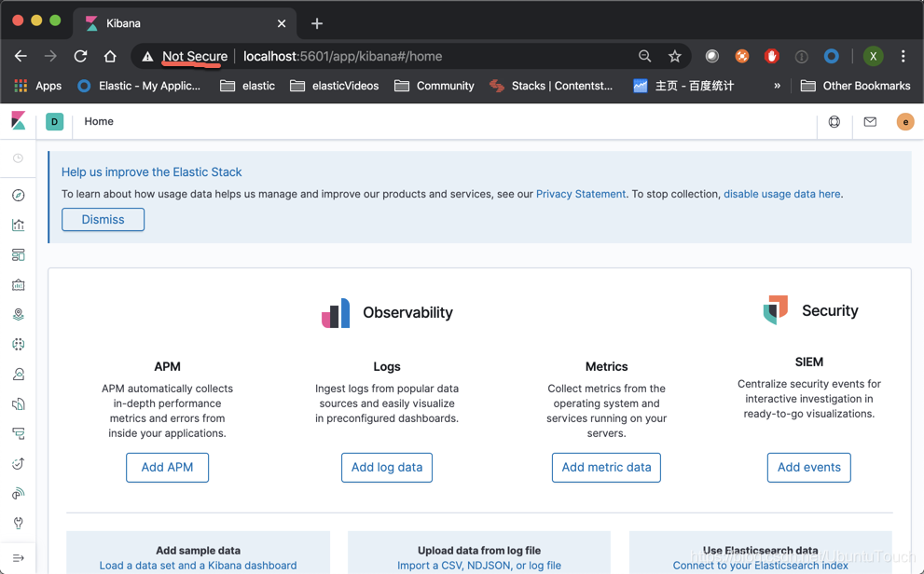Open Stacks | Contentst... bookmark
The width and height of the screenshot is (924, 574).
(x=551, y=86)
